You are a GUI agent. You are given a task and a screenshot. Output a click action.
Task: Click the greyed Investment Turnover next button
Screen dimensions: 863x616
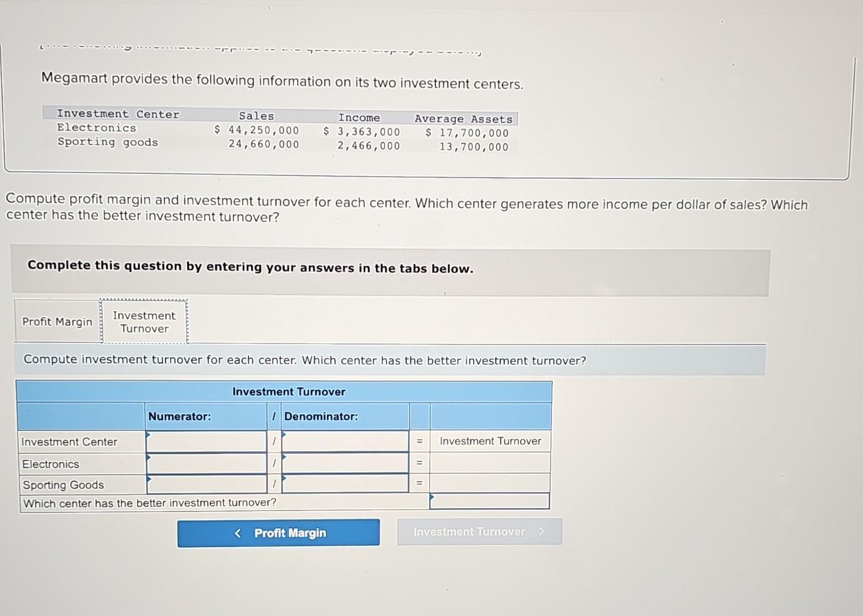click(x=479, y=532)
